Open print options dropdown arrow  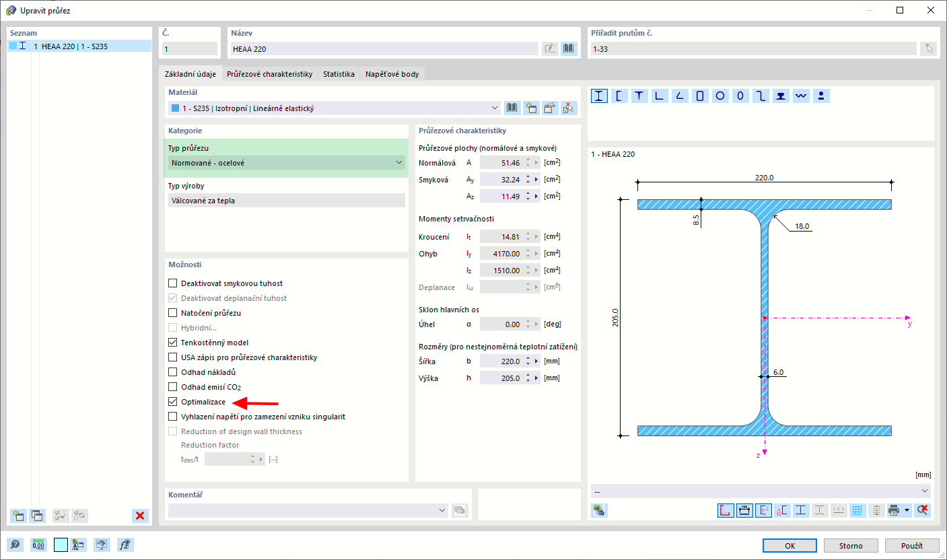click(907, 510)
